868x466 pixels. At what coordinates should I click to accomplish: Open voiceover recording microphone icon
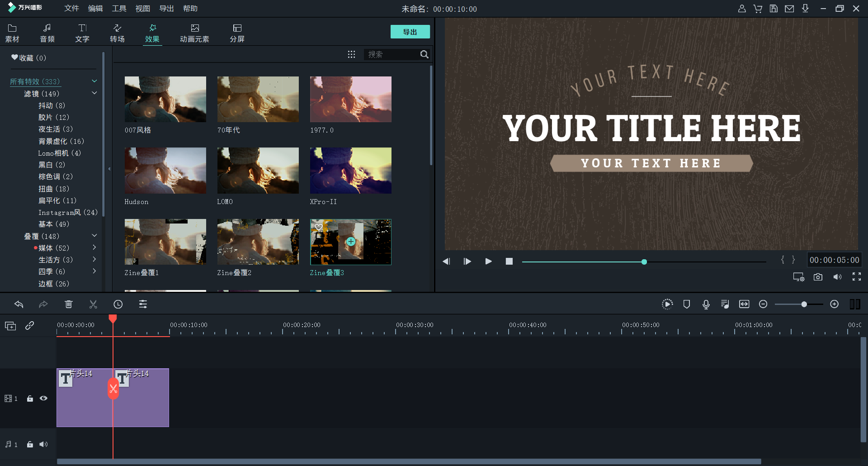(x=706, y=304)
